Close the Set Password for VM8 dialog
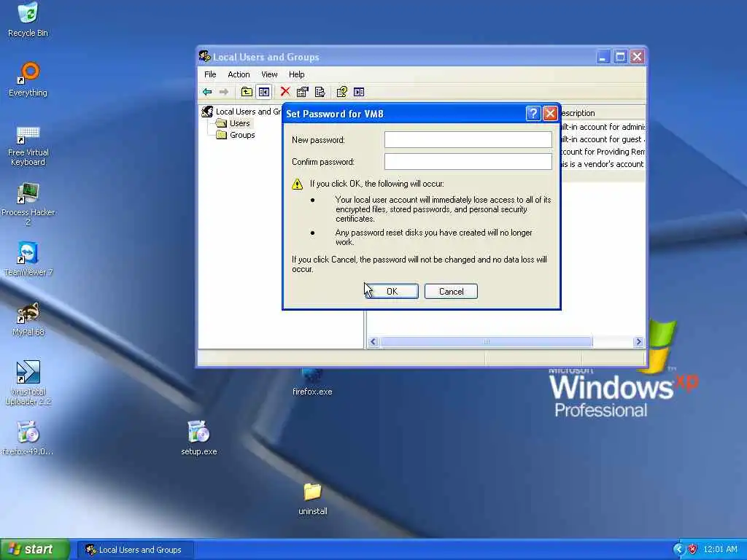The width and height of the screenshot is (747, 560). (x=550, y=113)
